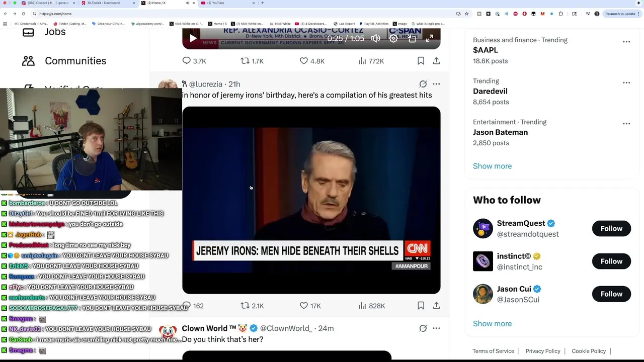Open the Jason Bateman trending topic

tap(500, 132)
